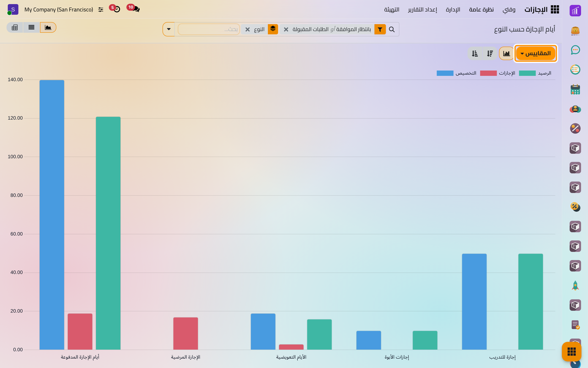
Task: Open the money bag app in sidebar
Action: pyautogui.click(x=575, y=31)
